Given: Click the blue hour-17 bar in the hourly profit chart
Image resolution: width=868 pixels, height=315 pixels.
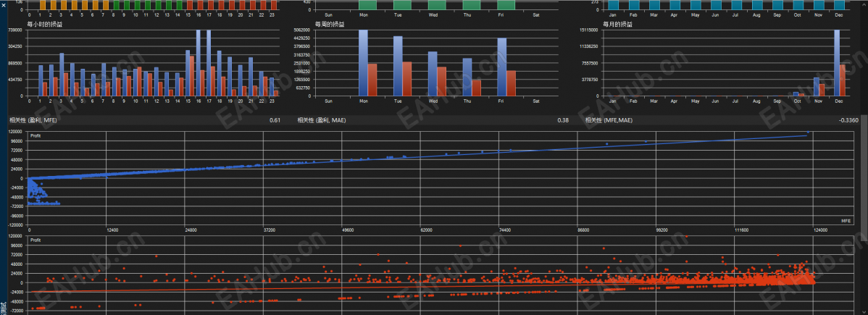Looking at the screenshot, I should (209, 62).
